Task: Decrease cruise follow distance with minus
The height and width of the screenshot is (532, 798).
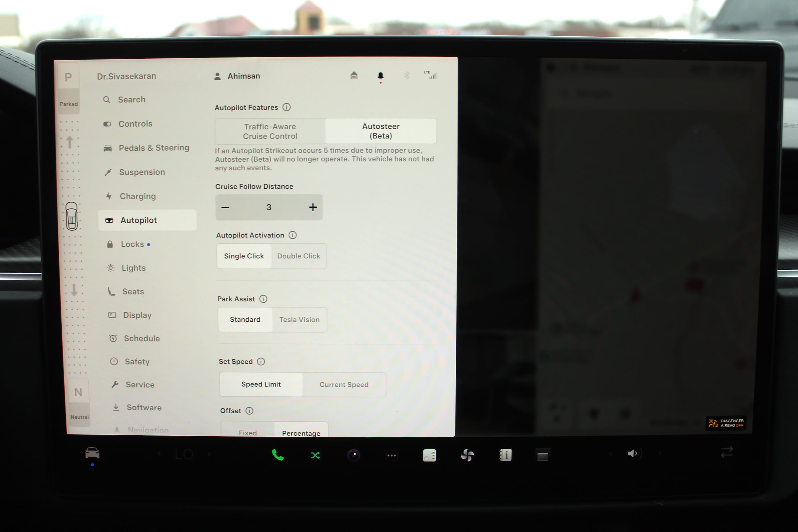Action: 225,207
